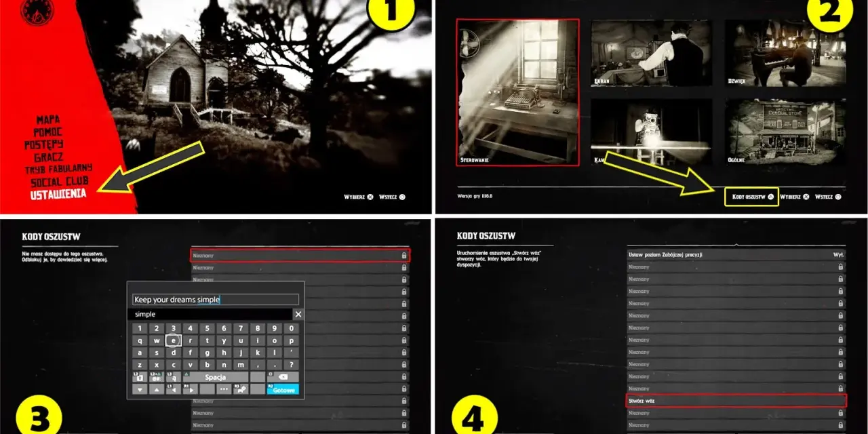
Task: Tap the 'k' key on the keyboard
Action: click(258, 353)
